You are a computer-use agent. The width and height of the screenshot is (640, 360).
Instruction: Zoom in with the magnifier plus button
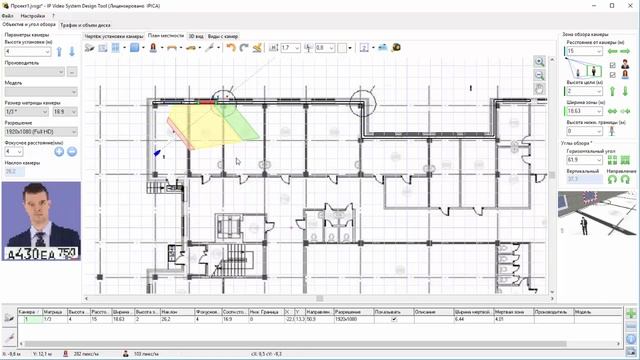540,61
